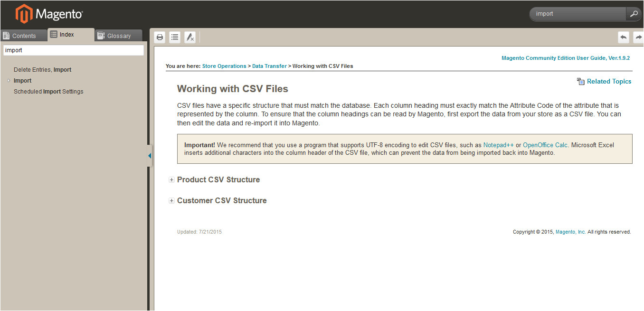Click the Data Transfer breadcrumb link

(x=269, y=66)
